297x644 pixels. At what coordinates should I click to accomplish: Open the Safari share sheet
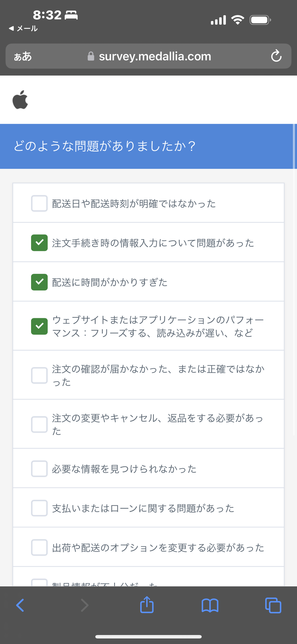(x=147, y=605)
